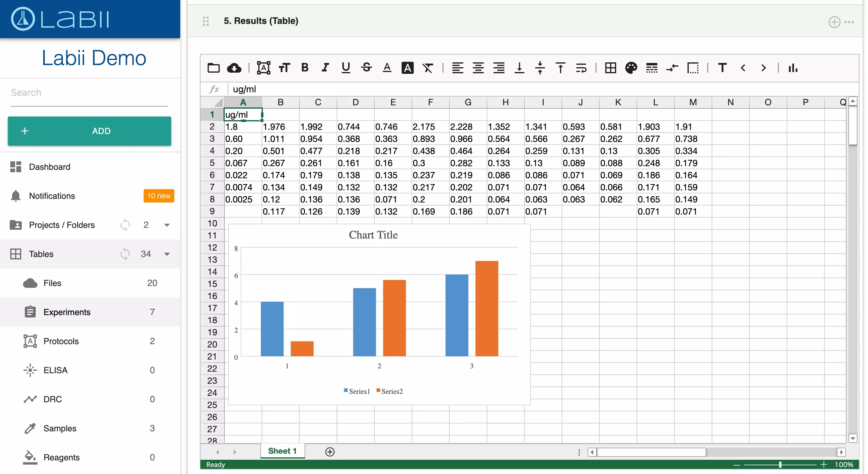Insert a chart using the chart icon
This screenshot has width=868, height=474.
pos(793,68)
